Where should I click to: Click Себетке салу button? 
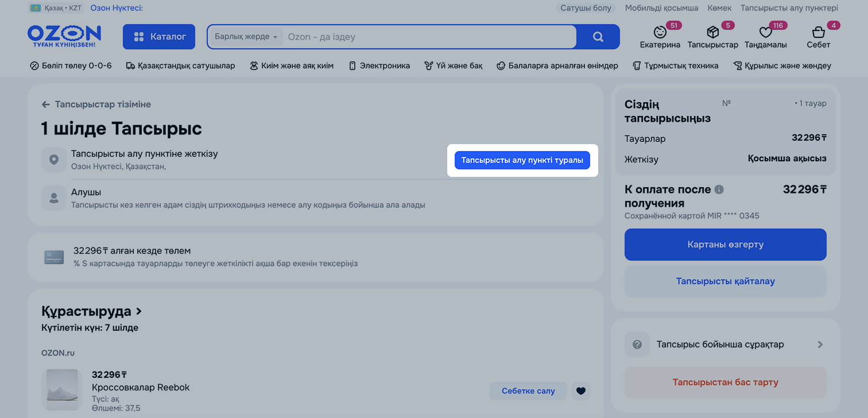click(x=528, y=391)
